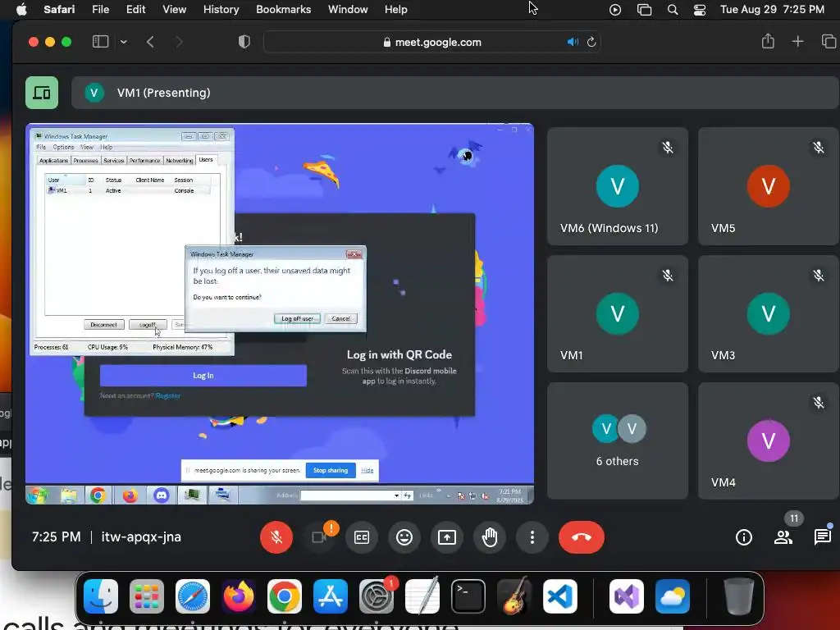Open GarageBand from the Dock
The height and width of the screenshot is (630, 840).
514,596
